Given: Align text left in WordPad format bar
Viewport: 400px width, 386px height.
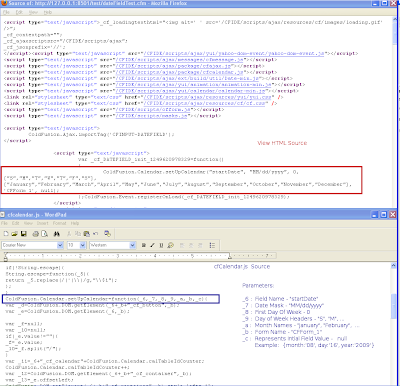Looking at the screenshot, I should pos(182,245).
